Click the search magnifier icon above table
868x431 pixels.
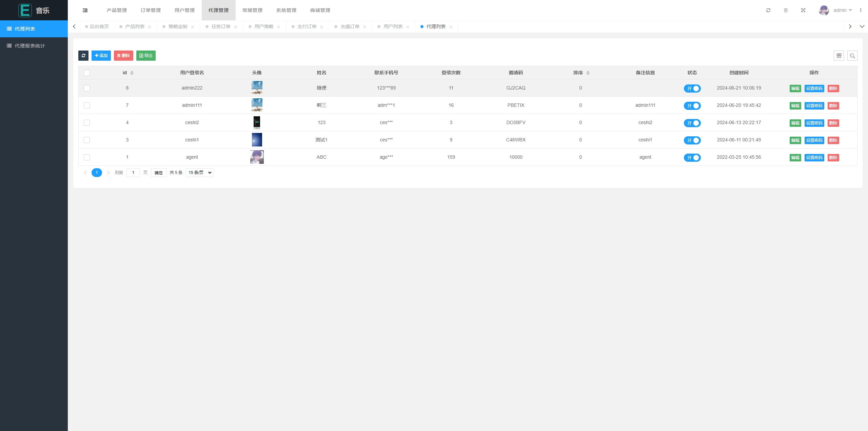(x=852, y=56)
